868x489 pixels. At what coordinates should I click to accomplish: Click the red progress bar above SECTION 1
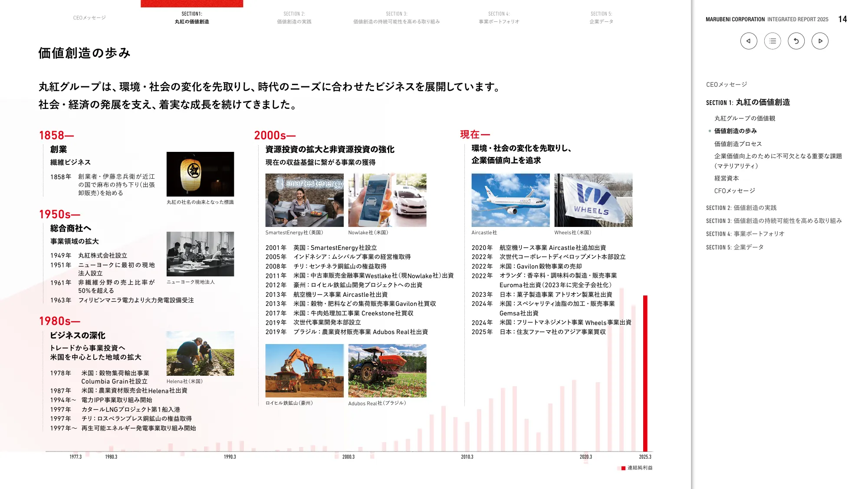pos(192,3)
